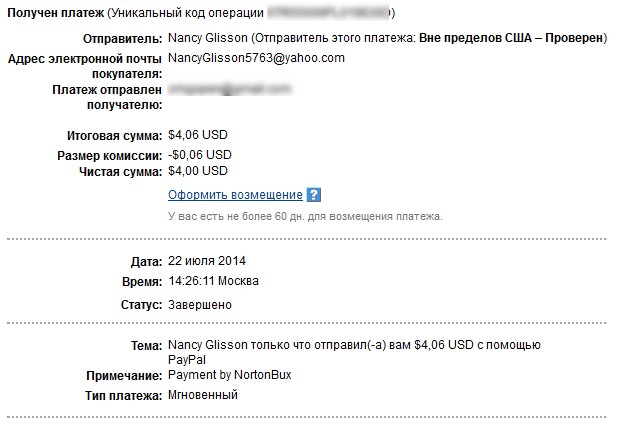Viewport: 618px width, 423px height.
Task: Click the fee amount -$0,06 USD
Action: coord(200,155)
